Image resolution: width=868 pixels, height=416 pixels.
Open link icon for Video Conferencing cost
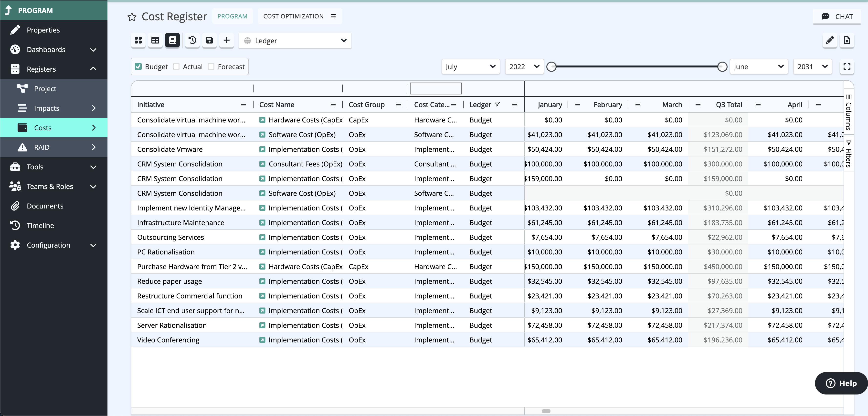262,340
